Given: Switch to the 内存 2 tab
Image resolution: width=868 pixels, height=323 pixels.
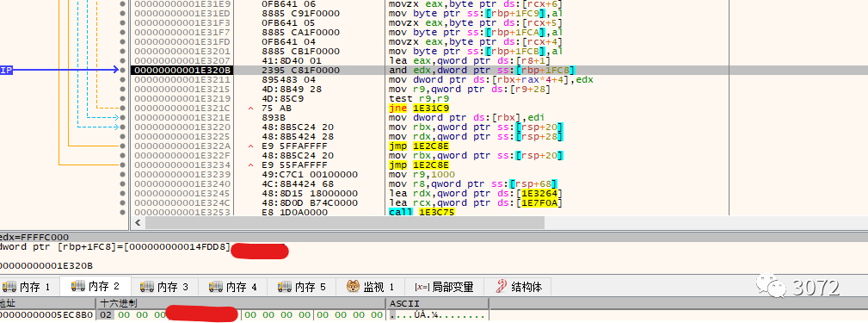Looking at the screenshot, I should coord(95,287).
